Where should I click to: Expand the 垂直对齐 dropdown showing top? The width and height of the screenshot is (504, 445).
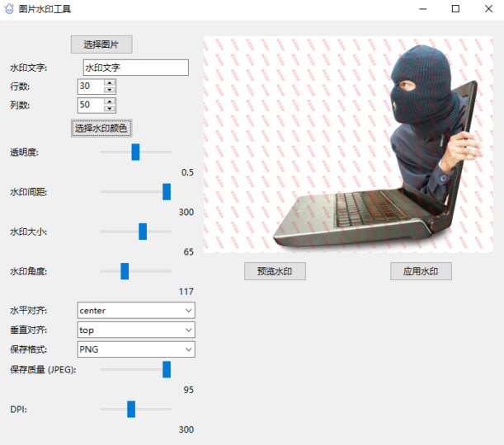coord(135,330)
